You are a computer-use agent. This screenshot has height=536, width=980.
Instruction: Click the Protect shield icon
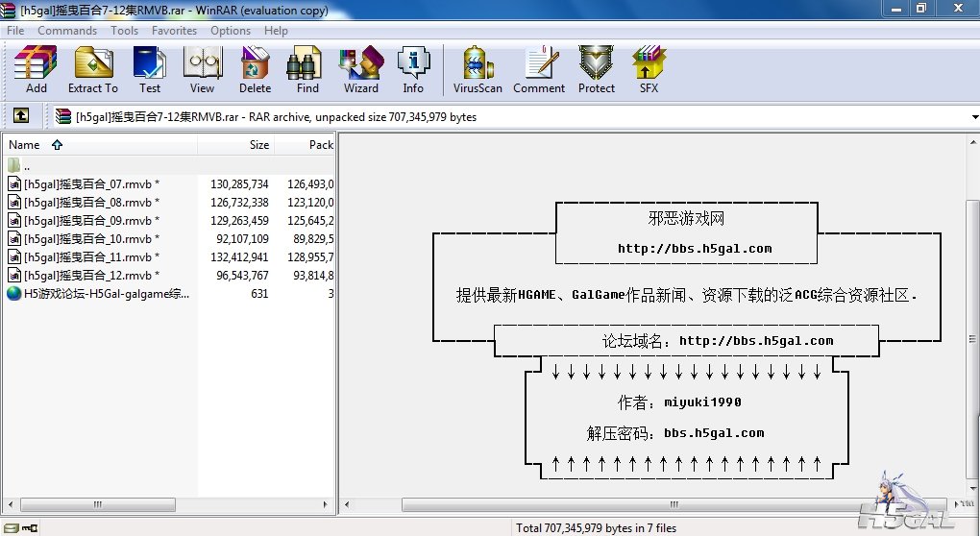click(x=597, y=69)
